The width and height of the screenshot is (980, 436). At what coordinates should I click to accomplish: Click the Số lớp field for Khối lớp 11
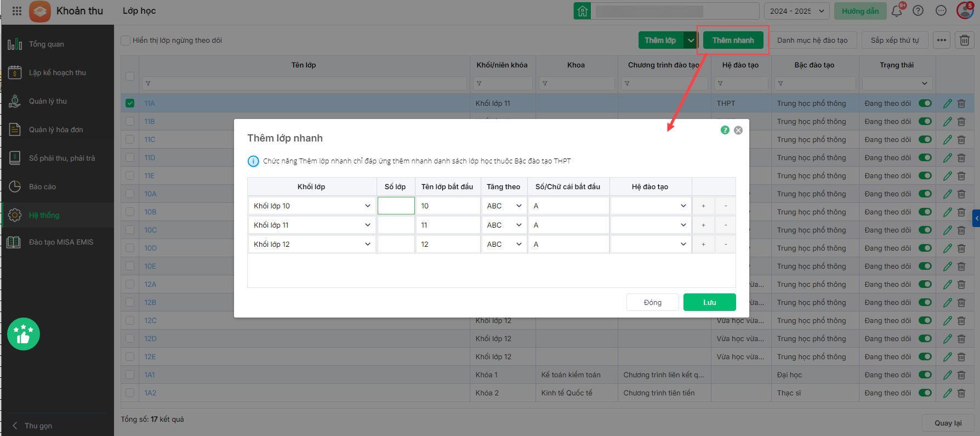point(396,225)
